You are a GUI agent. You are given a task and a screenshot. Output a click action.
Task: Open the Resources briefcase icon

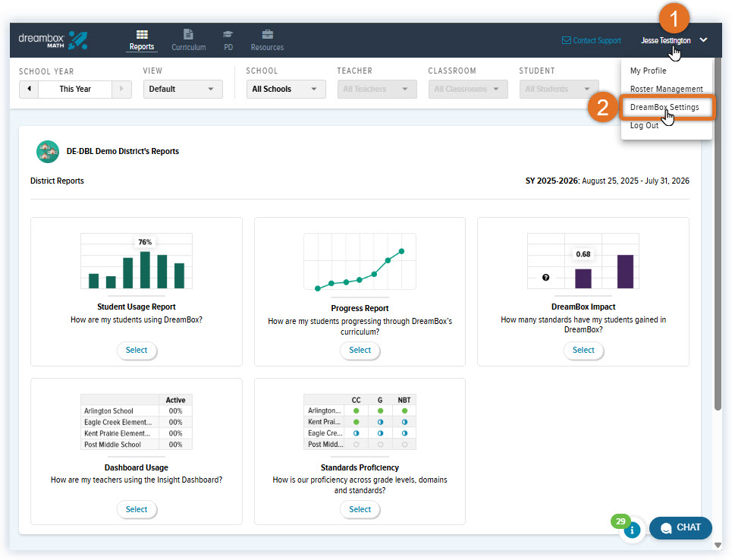(x=268, y=35)
